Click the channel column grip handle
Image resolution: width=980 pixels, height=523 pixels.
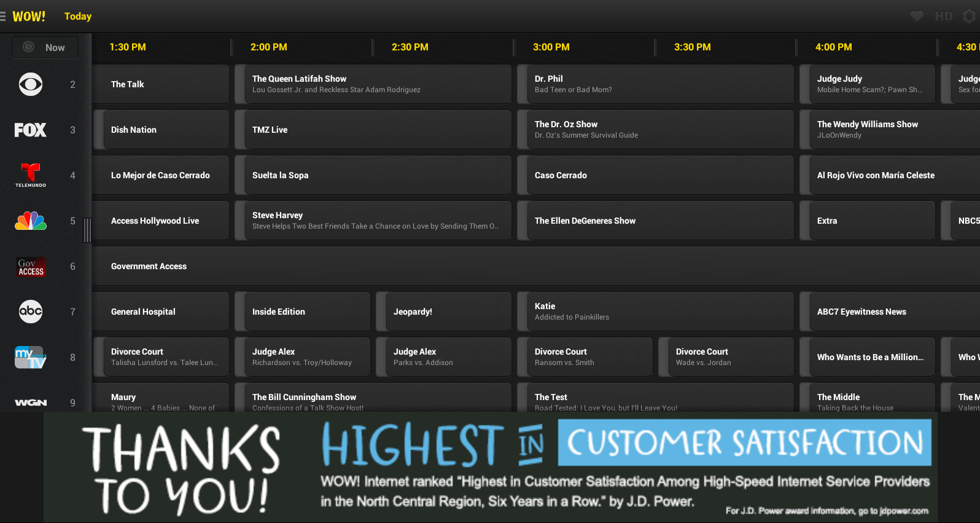coord(87,230)
